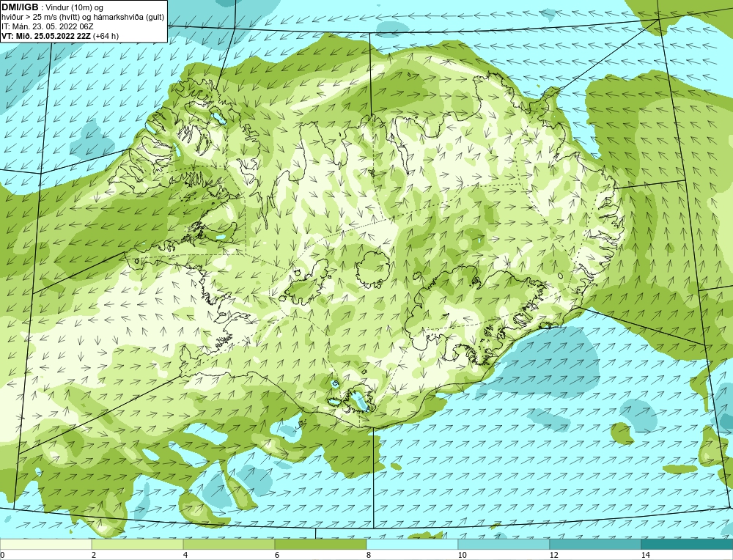The width and height of the screenshot is (733, 560).
Task: Click the "VT: Mið. 25.05.2022 22Z" valid time
Action: click(45, 36)
